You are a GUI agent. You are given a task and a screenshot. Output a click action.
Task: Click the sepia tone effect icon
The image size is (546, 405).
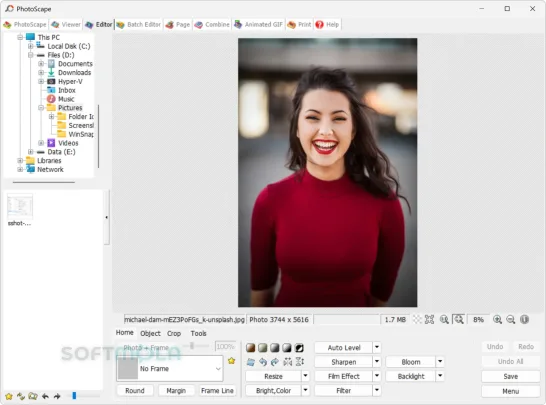click(250, 348)
